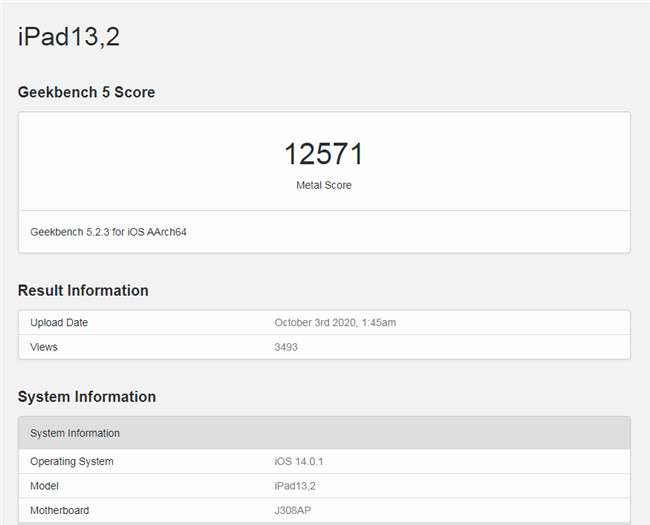
Task: Click the Upload Date label
Action: click(59, 323)
